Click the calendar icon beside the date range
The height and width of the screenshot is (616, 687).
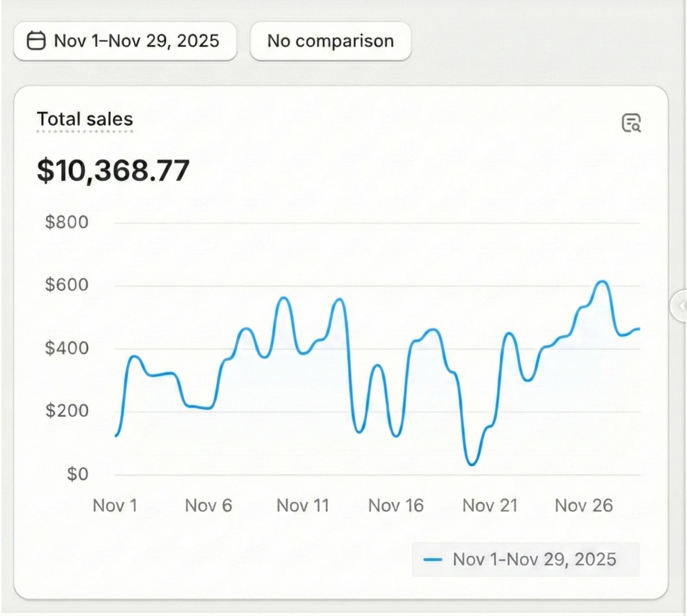(38, 41)
